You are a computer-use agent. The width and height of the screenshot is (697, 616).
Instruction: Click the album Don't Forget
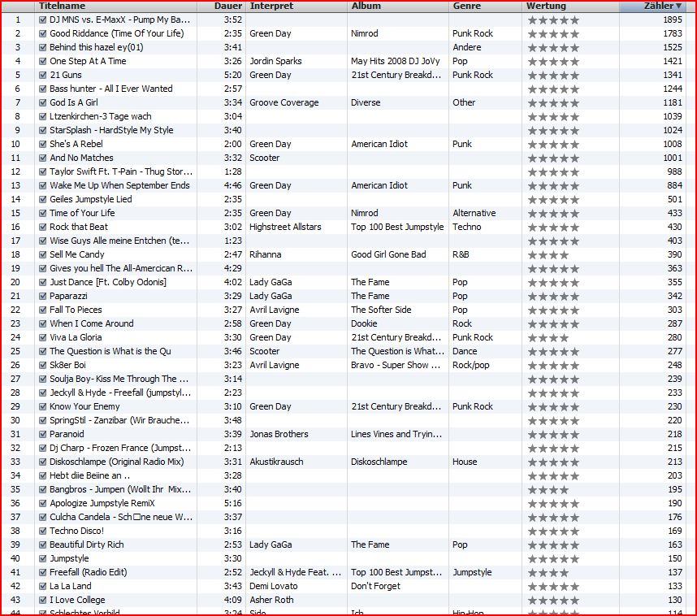click(375, 586)
